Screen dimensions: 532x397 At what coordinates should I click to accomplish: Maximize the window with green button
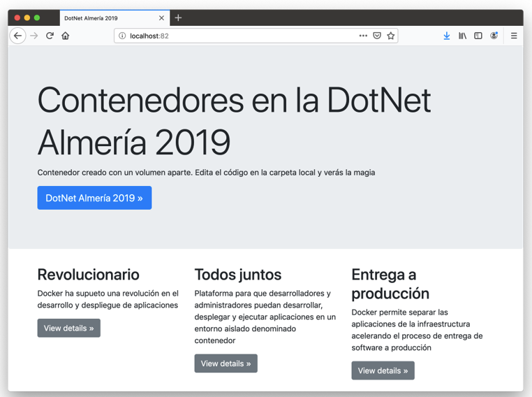point(37,17)
